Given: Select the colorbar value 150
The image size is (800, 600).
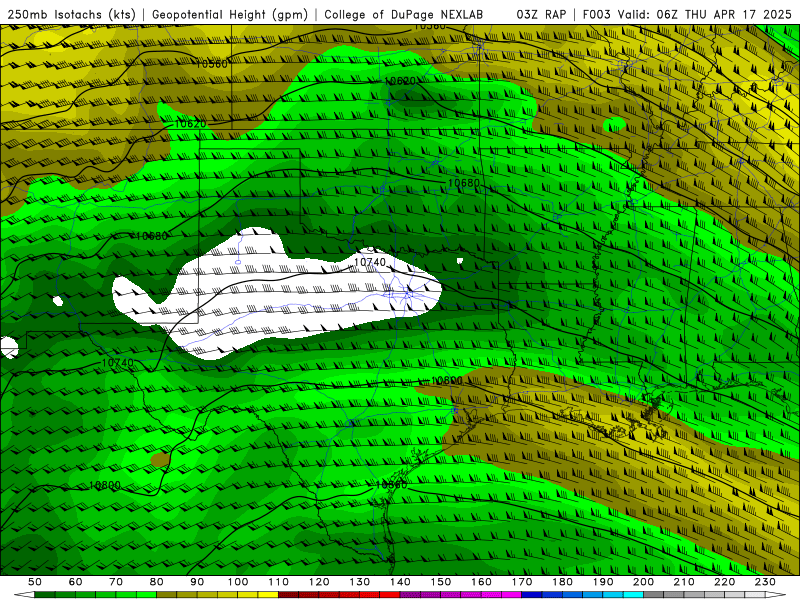Looking at the screenshot, I should pos(441,582).
